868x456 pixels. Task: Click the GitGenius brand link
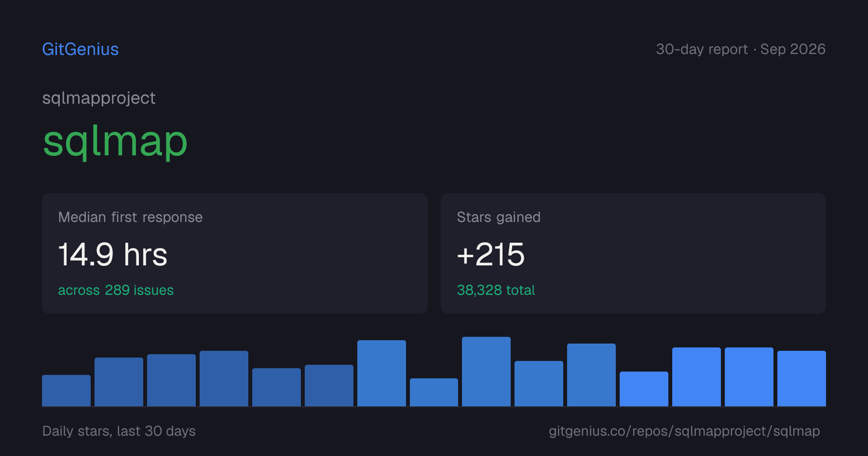point(81,49)
